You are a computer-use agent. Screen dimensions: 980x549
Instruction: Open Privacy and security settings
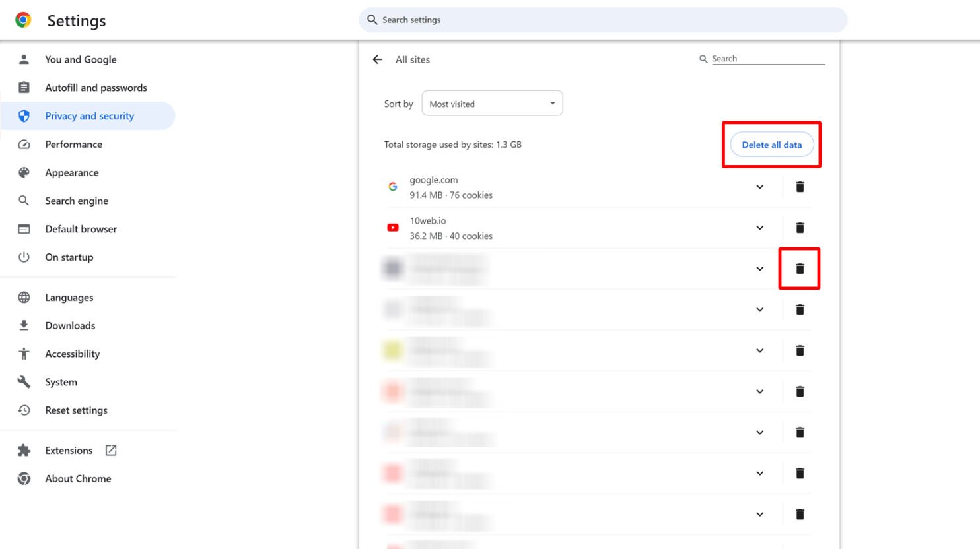tap(89, 116)
